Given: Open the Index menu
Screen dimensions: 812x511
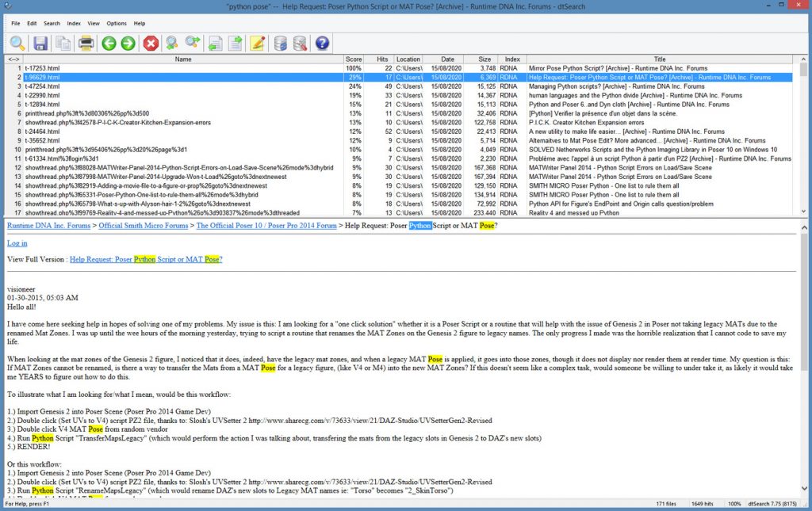Looking at the screenshot, I should point(74,24).
